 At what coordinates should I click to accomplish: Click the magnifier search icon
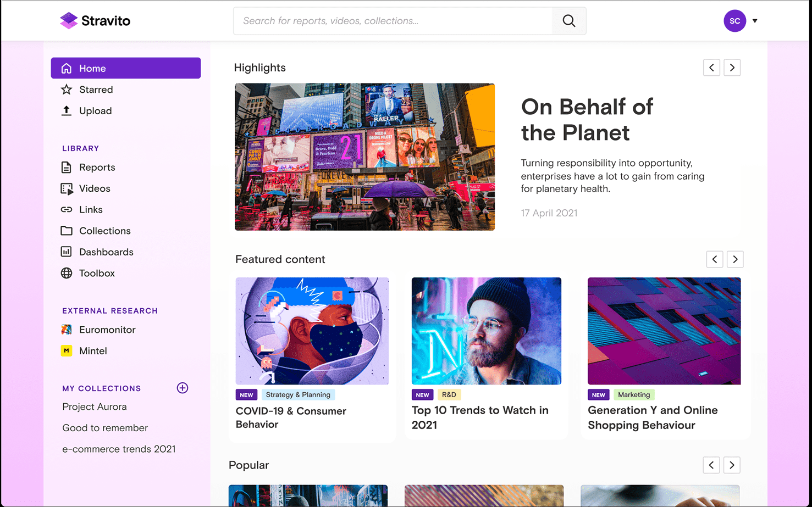pyautogui.click(x=569, y=21)
